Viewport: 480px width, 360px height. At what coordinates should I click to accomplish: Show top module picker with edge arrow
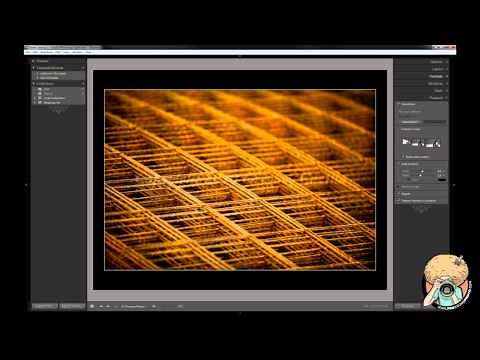(x=240, y=56)
